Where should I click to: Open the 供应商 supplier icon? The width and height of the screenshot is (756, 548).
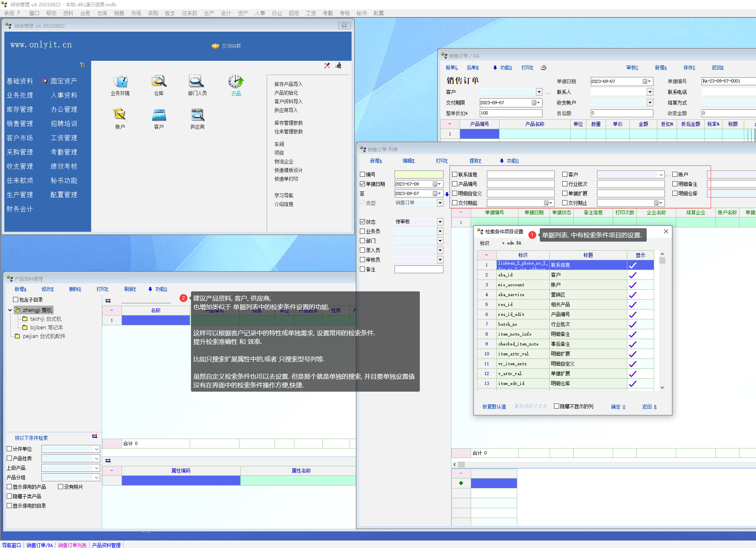pos(197,115)
